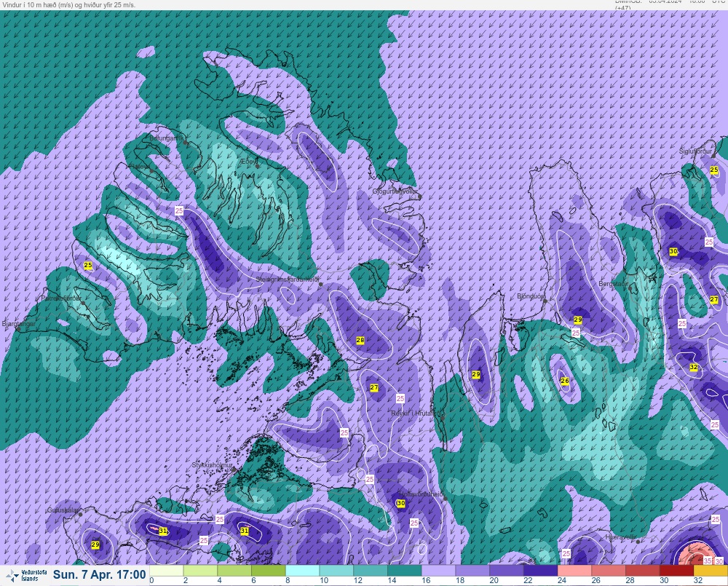Screen dimensions: 728x586
Task: Click the Bjargtangar station label
Action: pos(19,324)
